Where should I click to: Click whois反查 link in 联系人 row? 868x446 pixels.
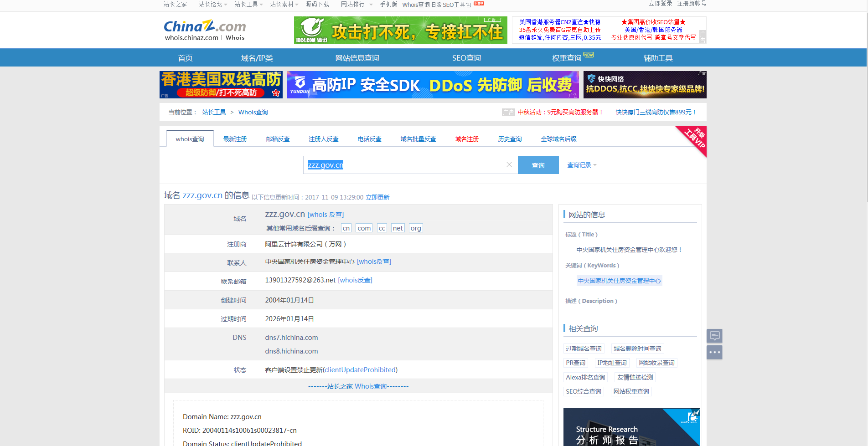(374, 261)
